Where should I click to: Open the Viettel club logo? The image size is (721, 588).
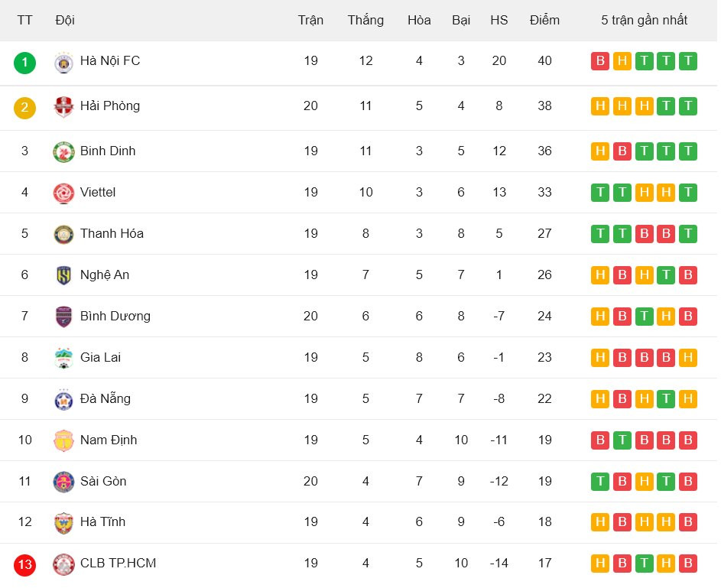[x=63, y=193]
